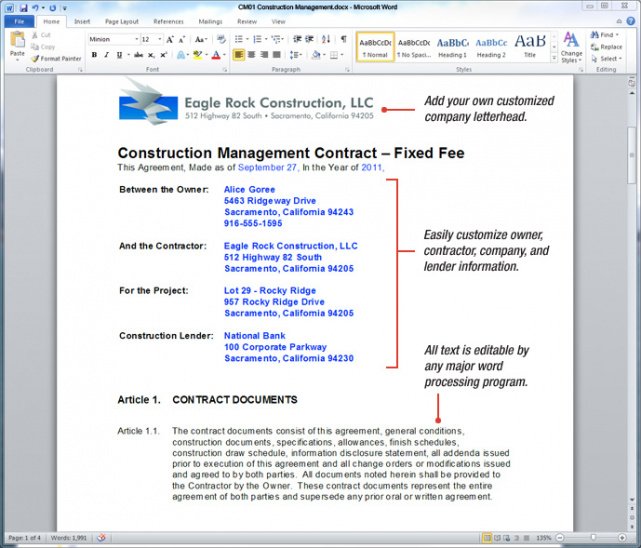Open the Line Spacing dropdown
This screenshot has width=641, height=548.
click(296, 55)
